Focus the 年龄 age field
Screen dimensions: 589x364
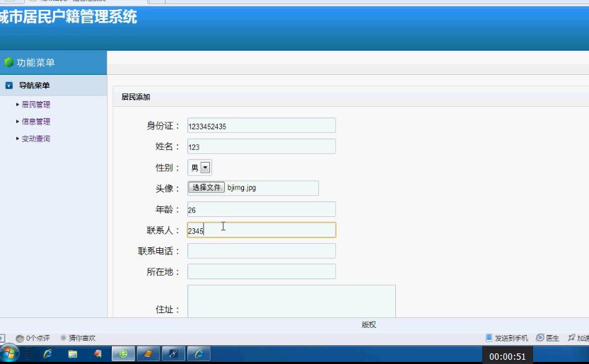pos(262,209)
